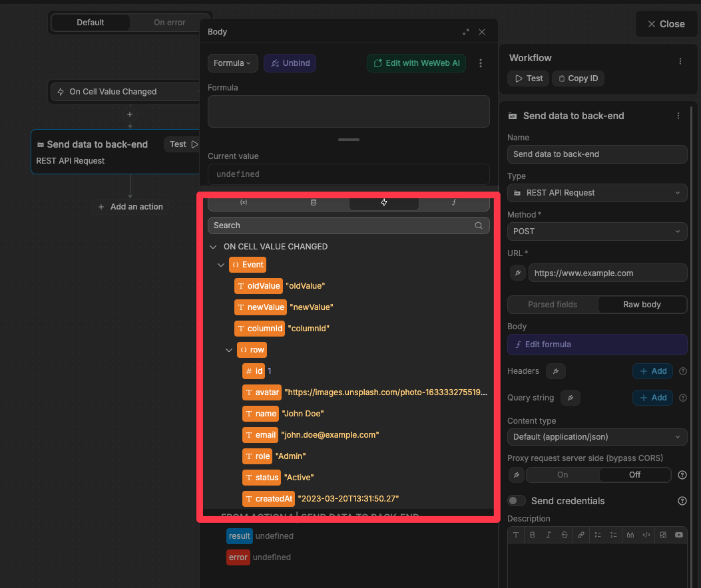Select Parsed fields body mode
This screenshot has width=701, height=588.
pos(553,305)
